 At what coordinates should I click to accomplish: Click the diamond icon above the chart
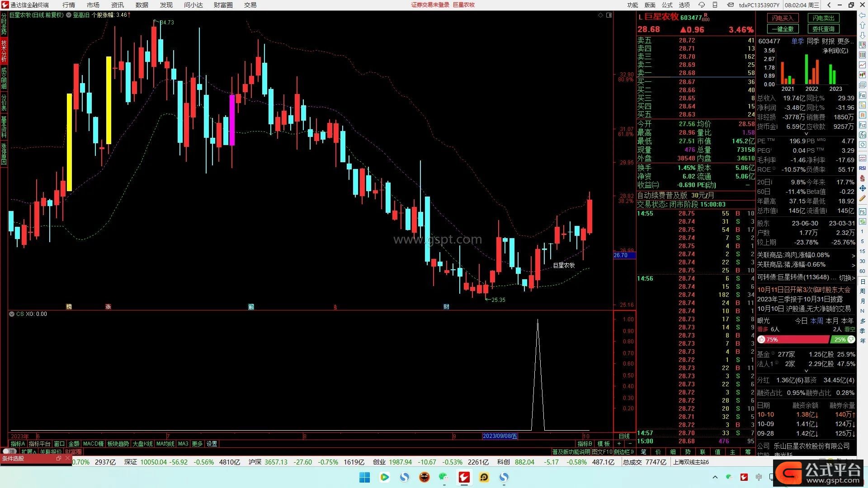point(600,15)
